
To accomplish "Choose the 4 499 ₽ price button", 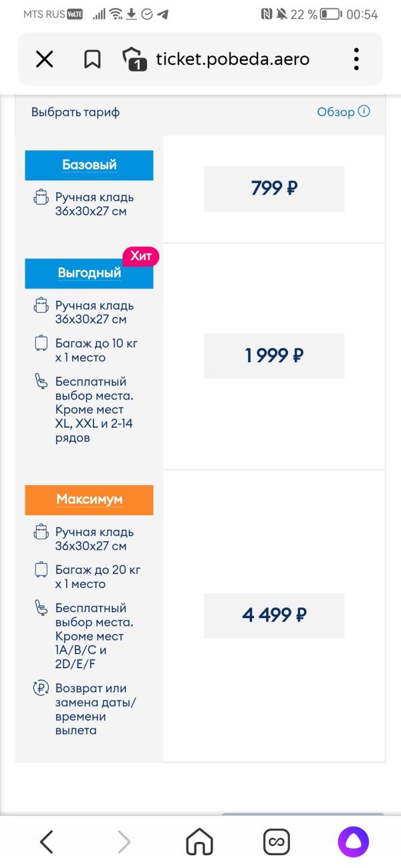I will (x=274, y=615).
